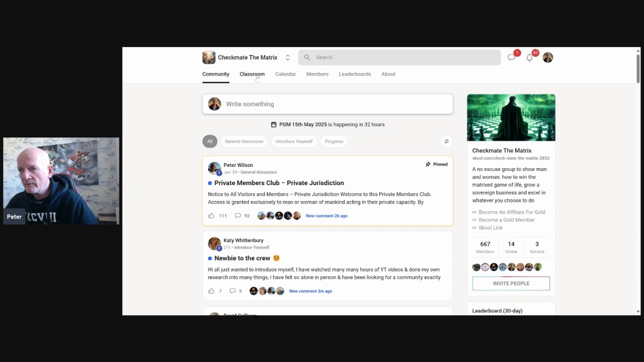
Task: Open the chat messages icon
Action: (511, 58)
